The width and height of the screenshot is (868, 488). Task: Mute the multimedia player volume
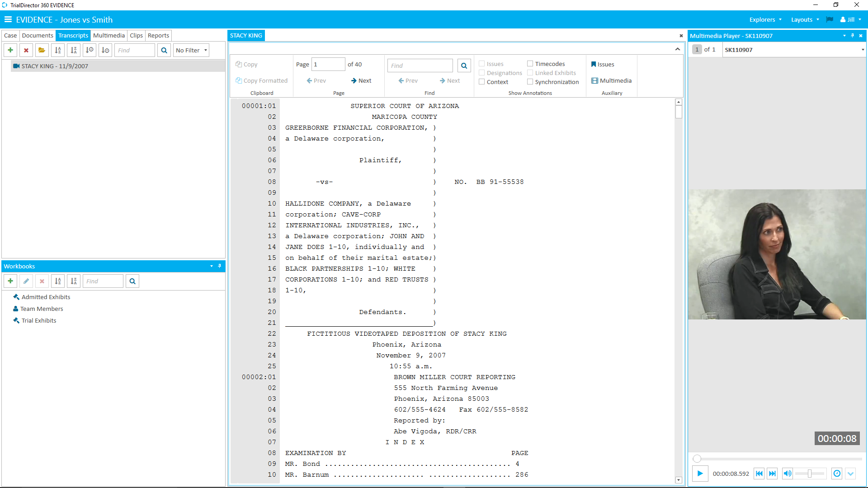[x=788, y=474]
